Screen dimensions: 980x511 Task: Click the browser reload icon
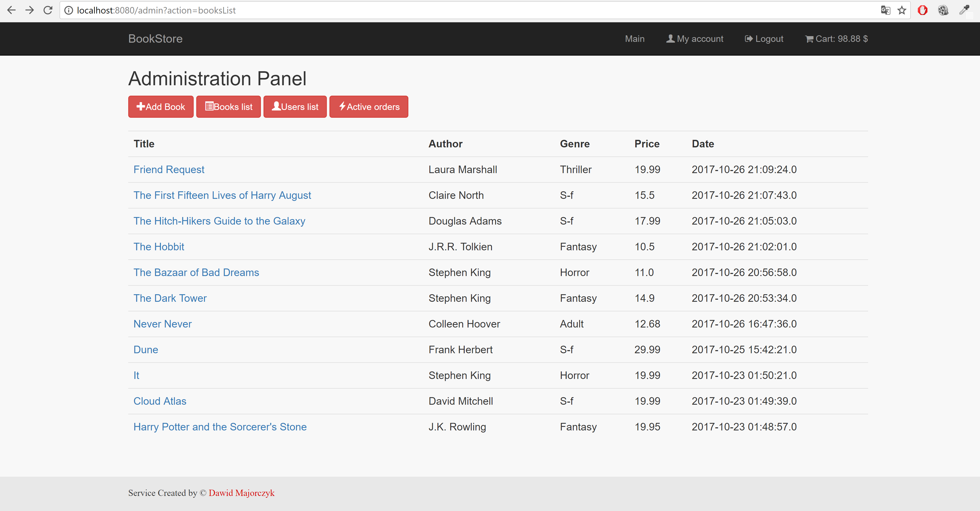point(48,10)
